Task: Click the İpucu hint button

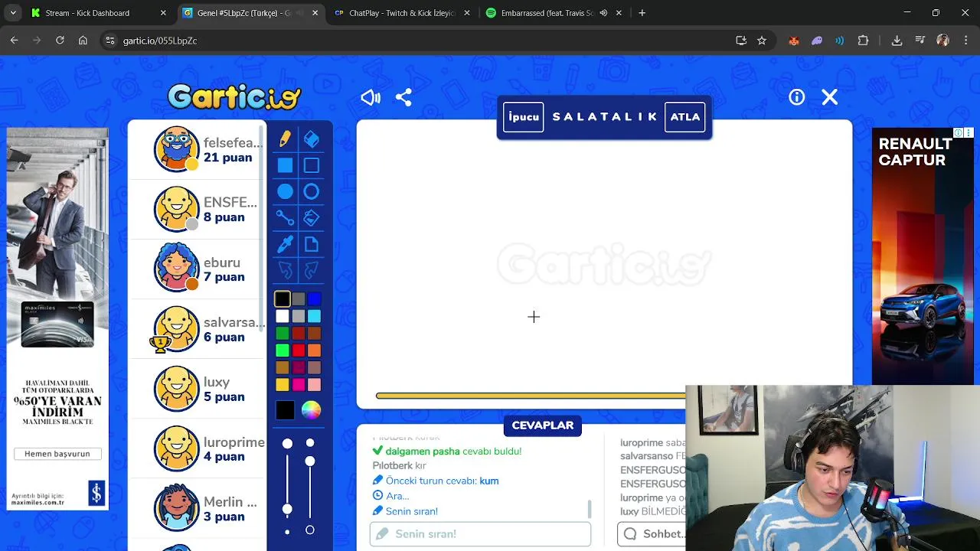Action: [x=524, y=117]
